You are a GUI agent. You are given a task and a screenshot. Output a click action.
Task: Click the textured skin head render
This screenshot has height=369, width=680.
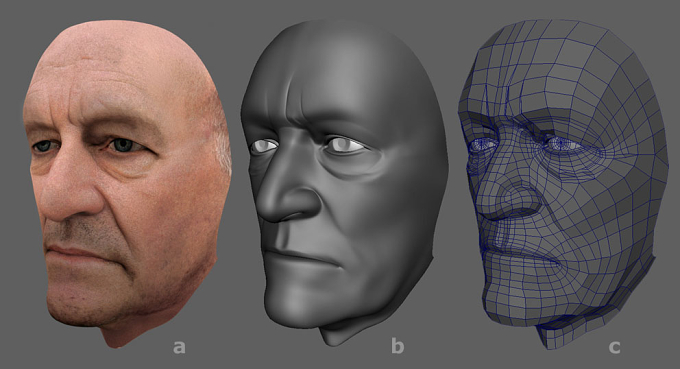(126, 182)
